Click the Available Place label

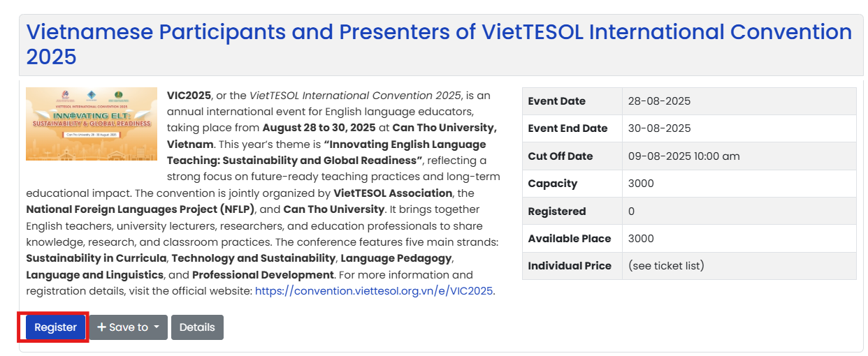point(570,239)
